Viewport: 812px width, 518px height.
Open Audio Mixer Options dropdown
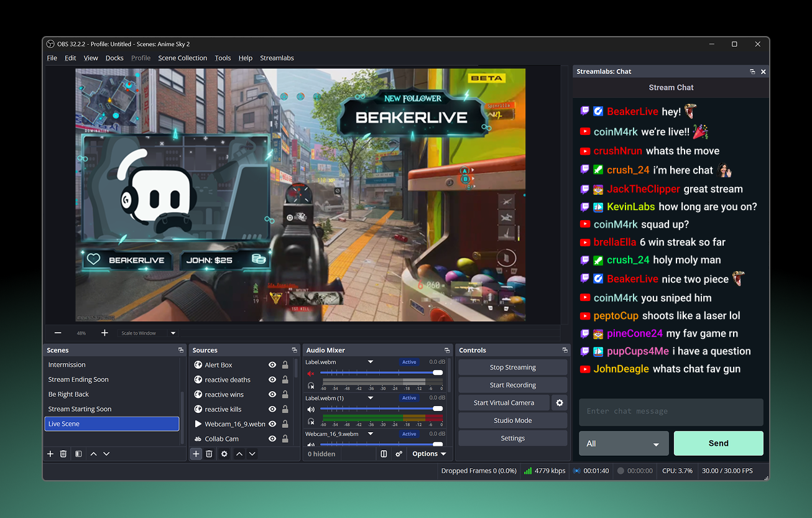tap(429, 454)
